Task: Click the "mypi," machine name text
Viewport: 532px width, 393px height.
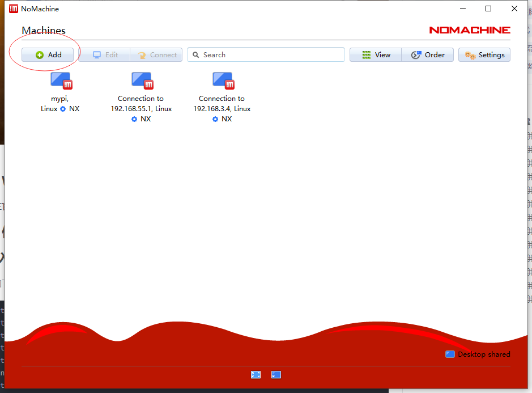Action: (x=59, y=99)
